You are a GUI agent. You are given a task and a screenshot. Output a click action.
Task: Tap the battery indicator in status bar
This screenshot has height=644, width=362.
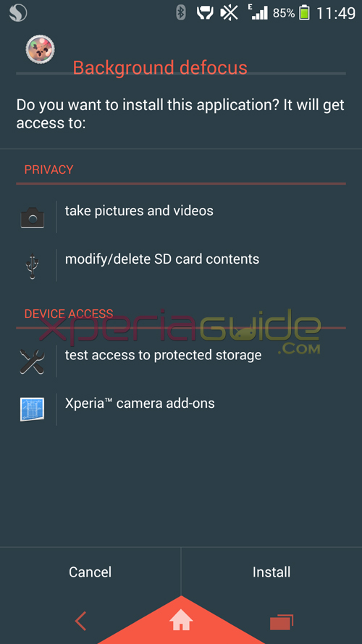click(304, 13)
